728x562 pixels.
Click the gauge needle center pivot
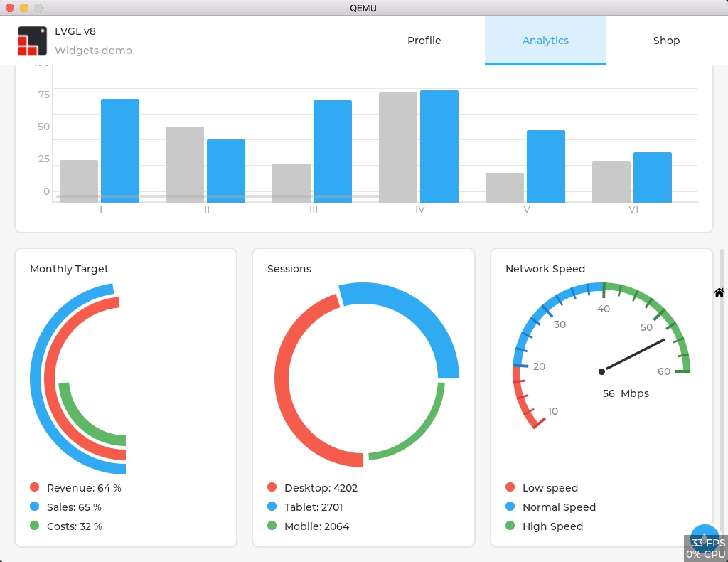coord(601,372)
